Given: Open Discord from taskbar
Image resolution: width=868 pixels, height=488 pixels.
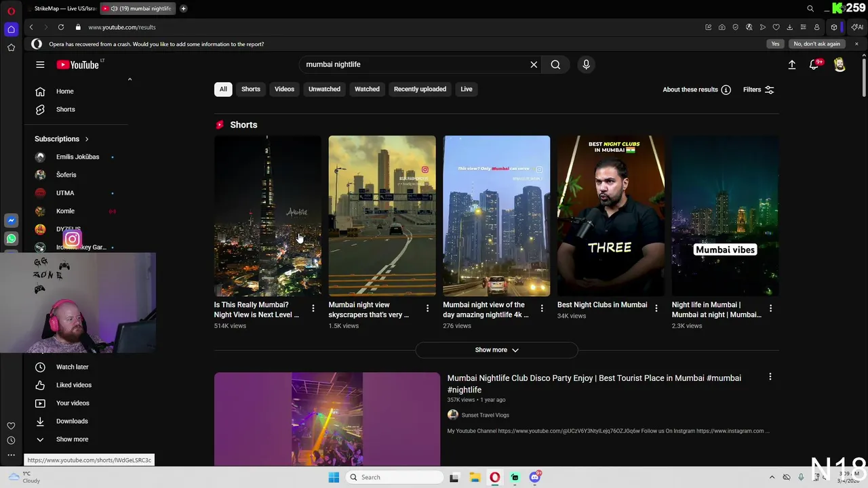Looking at the screenshot, I should point(535,477).
